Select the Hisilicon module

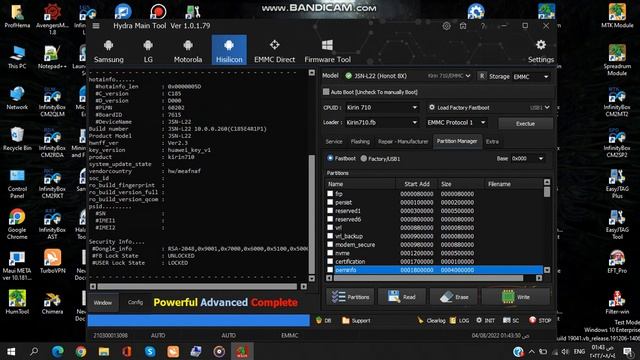pyautogui.click(x=229, y=50)
